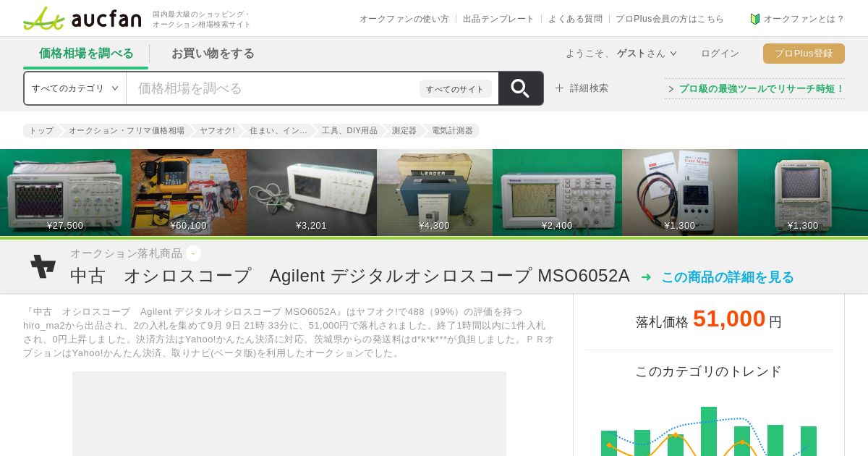Expand the ゲストさん user menu chevron
Image resolution: width=868 pixels, height=456 pixels.
click(673, 53)
